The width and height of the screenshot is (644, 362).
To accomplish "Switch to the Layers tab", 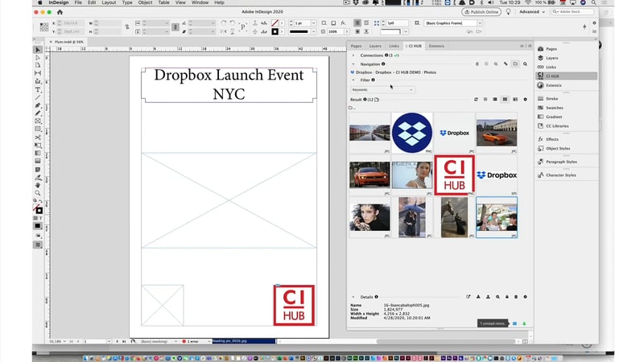I will click(x=375, y=46).
